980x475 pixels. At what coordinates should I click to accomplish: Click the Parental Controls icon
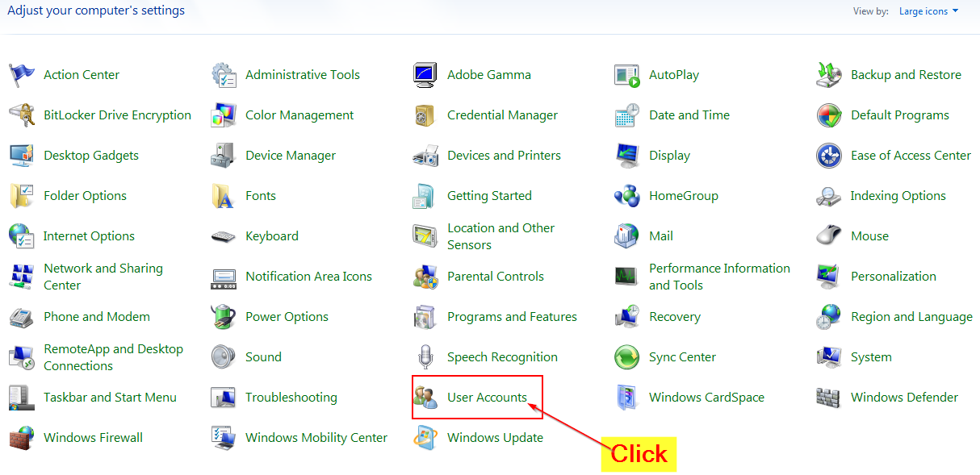click(x=425, y=277)
